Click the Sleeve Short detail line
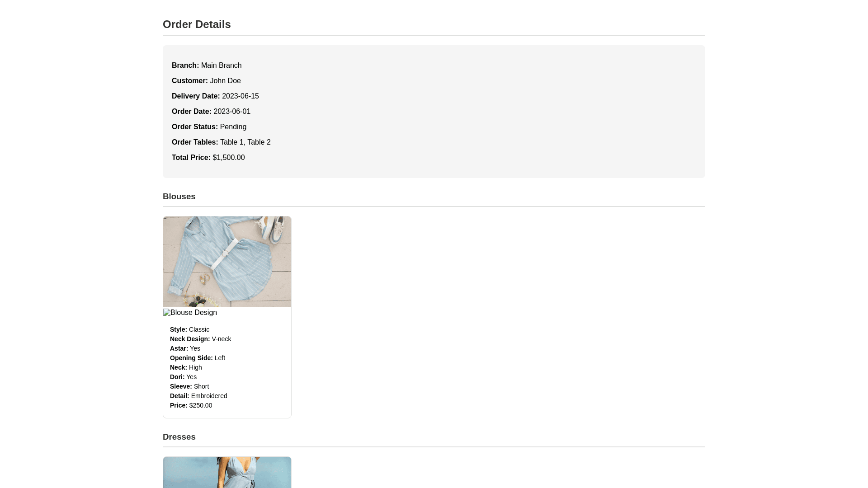Viewport: 868px width, 488px height. (189, 386)
